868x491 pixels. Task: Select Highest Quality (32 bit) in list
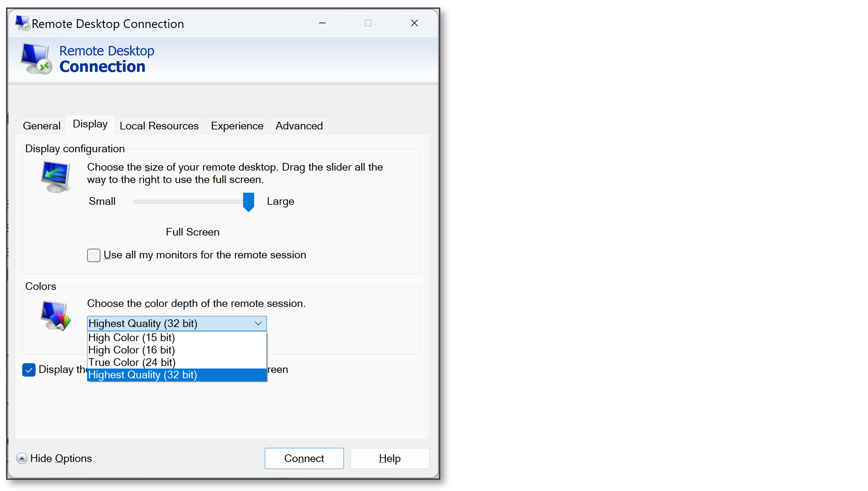pos(177,375)
